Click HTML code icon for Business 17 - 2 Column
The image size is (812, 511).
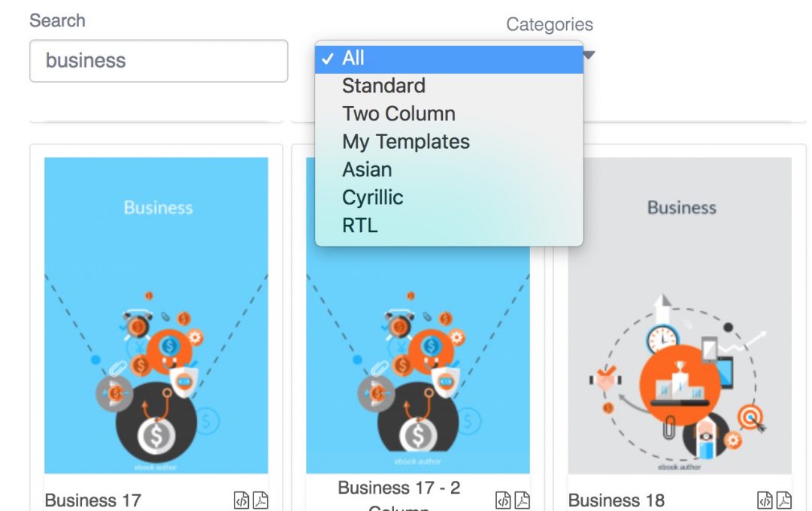click(503, 500)
